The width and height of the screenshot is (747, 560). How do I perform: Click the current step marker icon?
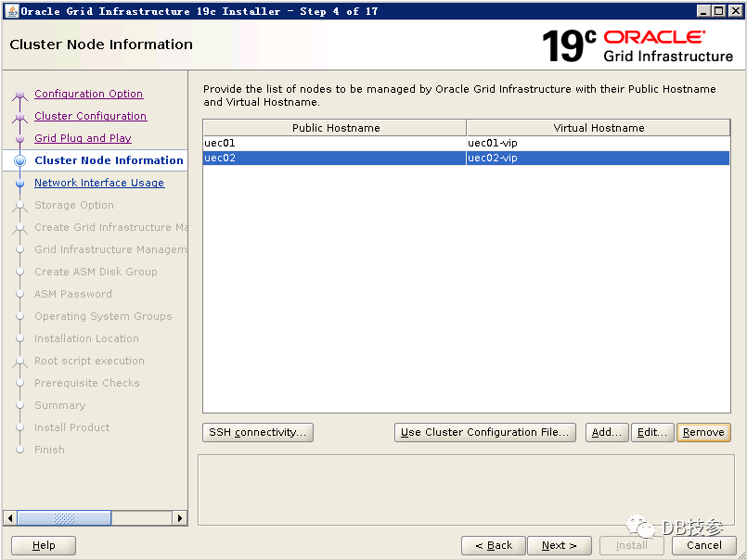click(x=19, y=161)
